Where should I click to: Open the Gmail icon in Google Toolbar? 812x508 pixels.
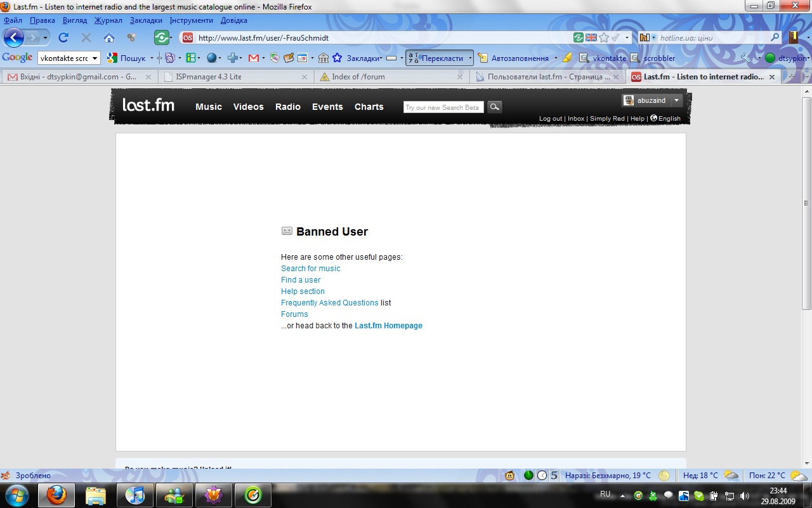(253, 58)
